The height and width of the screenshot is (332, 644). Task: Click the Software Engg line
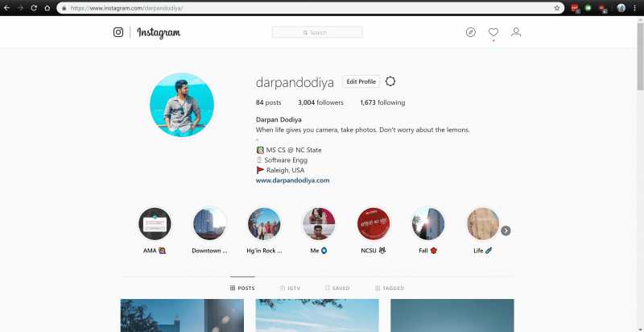click(282, 160)
